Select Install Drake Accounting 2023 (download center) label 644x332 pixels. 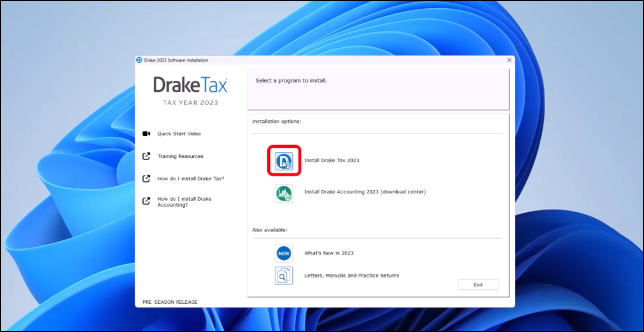(x=365, y=191)
